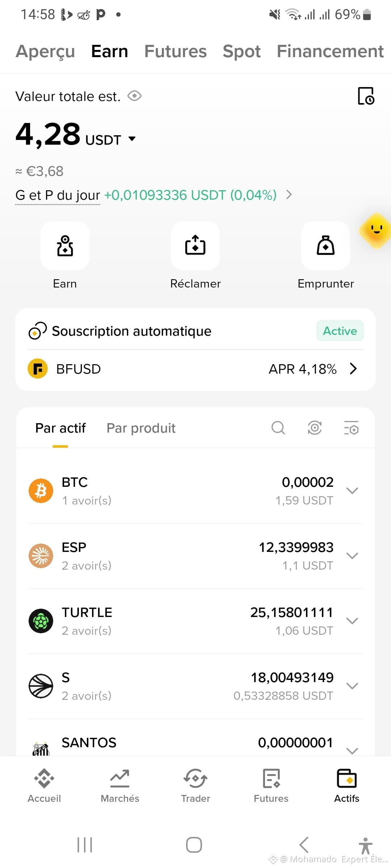Viewport: 391px width, 868px height.
Task: Open G et P du jour details
Action: tap(154, 195)
